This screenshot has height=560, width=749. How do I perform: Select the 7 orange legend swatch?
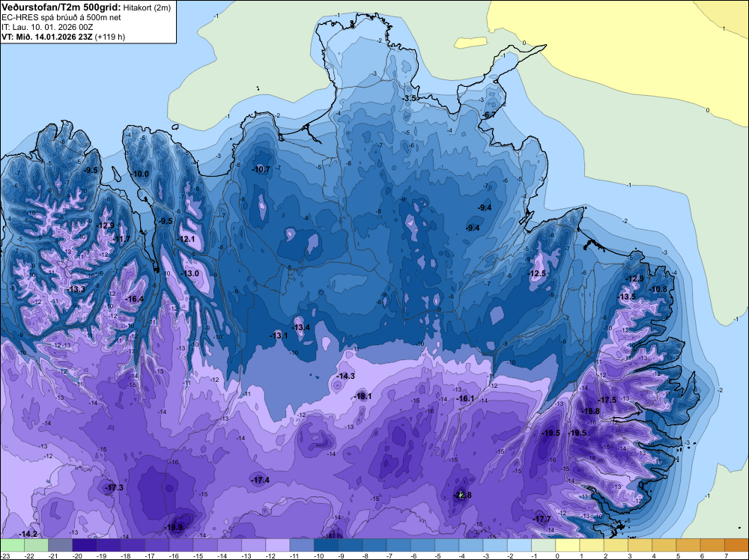pos(736,545)
